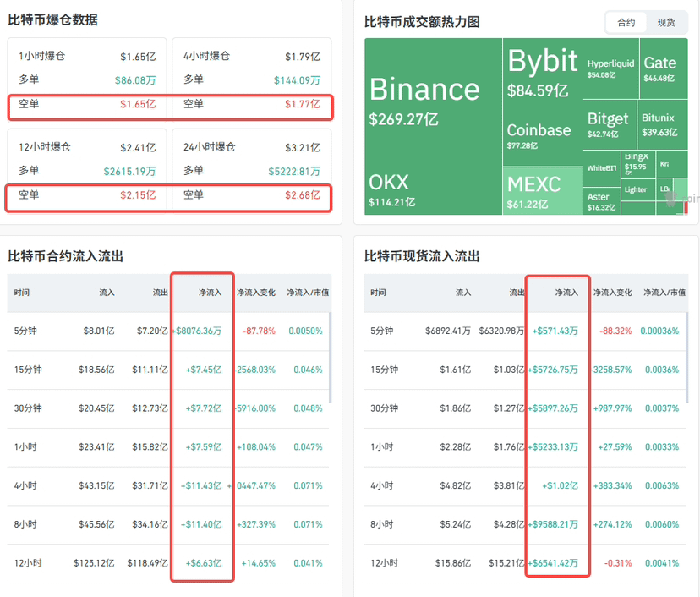Click spot net inflow +$9588.21万
700x597 pixels.
553,524
